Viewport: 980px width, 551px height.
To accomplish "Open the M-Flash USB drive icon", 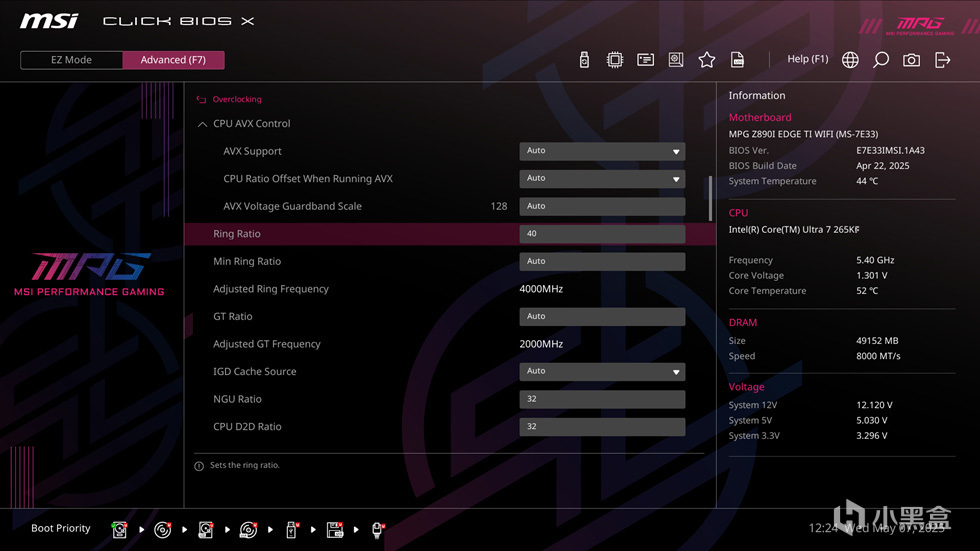I will [x=584, y=59].
